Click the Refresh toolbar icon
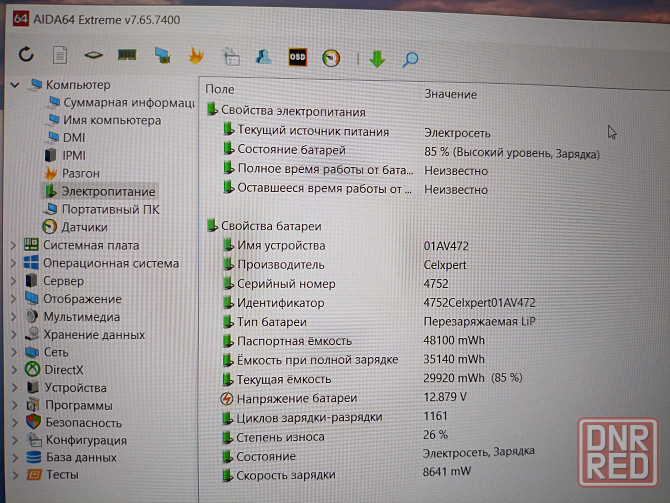670x503 pixels. tap(26, 54)
